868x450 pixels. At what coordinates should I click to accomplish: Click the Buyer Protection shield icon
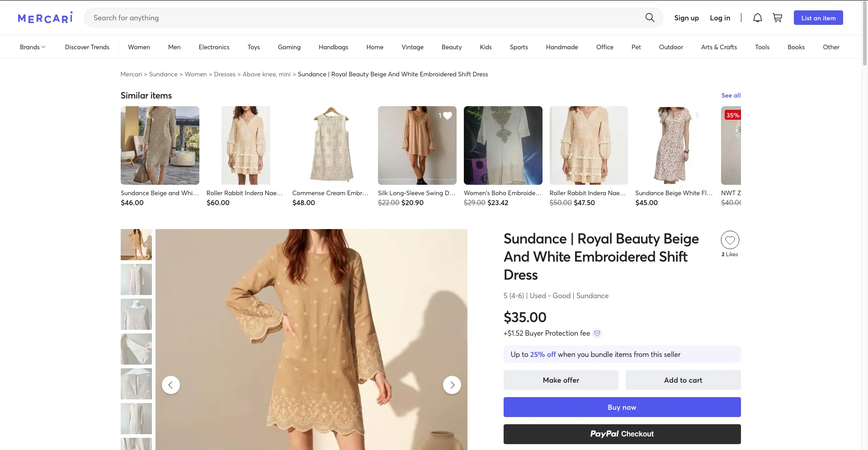coord(597,333)
